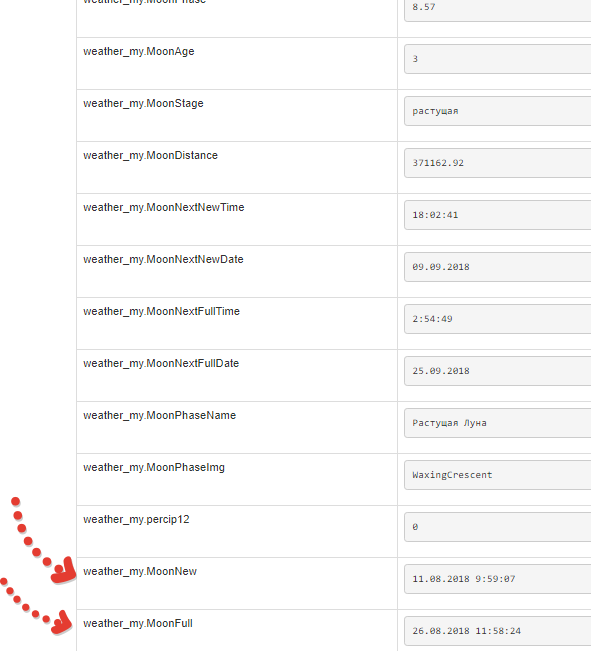Select the weather_my.percip12 property label

coord(136,519)
